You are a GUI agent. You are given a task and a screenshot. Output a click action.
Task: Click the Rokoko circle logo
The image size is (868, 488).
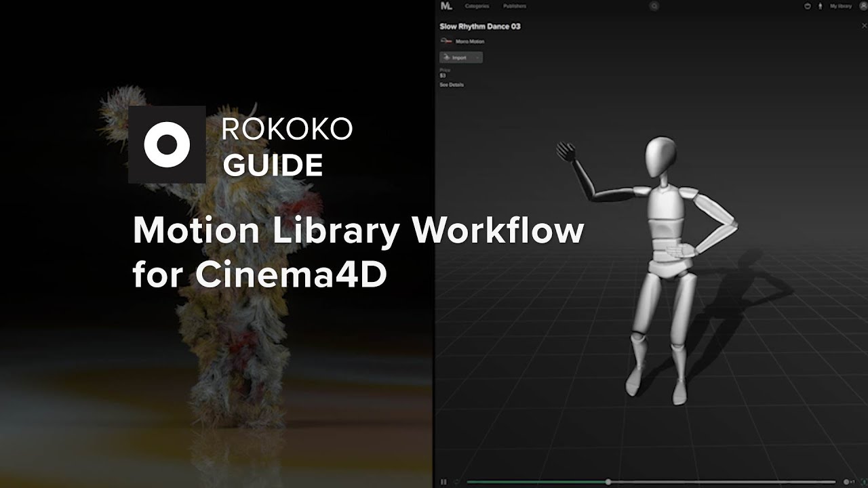coord(167,144)
